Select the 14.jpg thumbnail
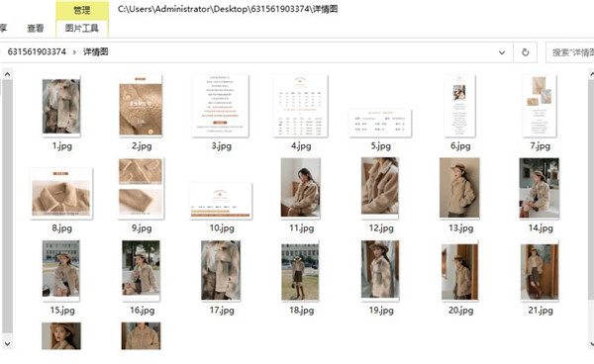 [540, 189]
